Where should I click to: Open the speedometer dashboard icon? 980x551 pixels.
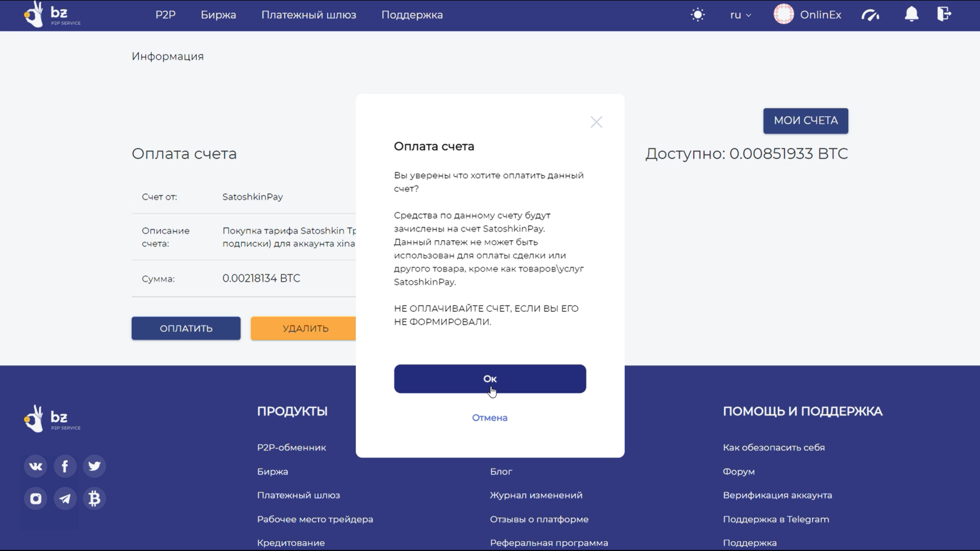pos(870,15)
